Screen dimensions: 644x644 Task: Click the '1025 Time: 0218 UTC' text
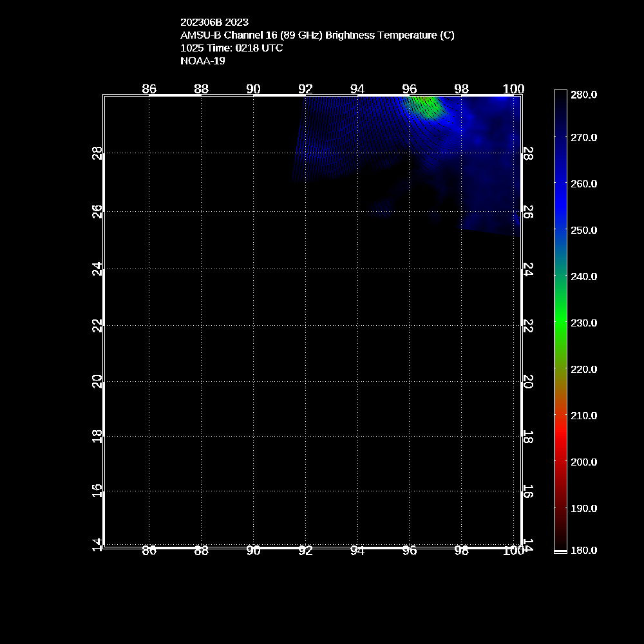231,48
